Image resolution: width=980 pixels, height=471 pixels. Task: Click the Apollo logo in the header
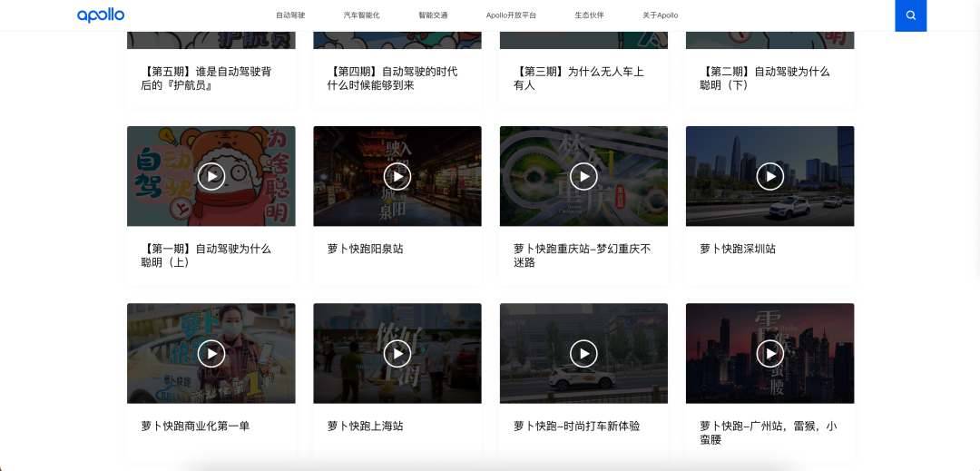click(101, 15)
